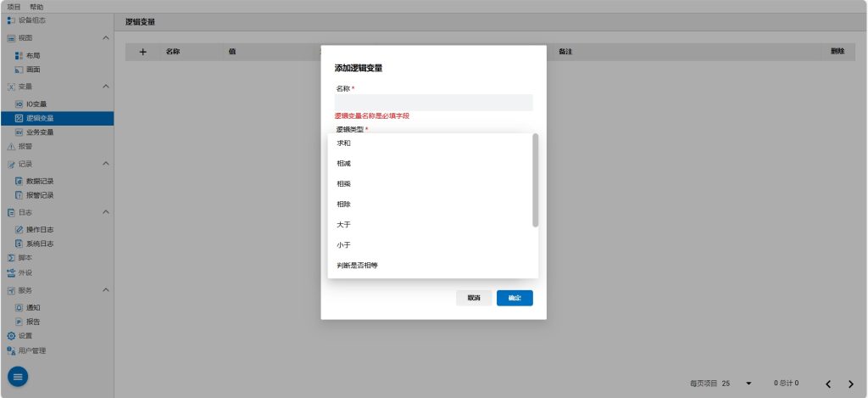868x398 pixels.
Task: Open the 脚本 script icon
Action: tap(11, 258)
